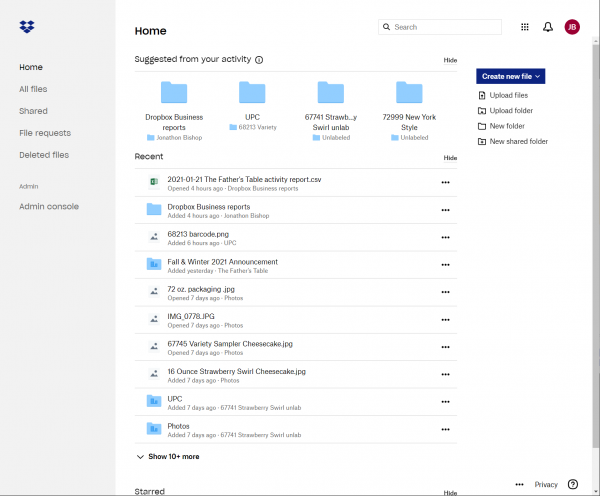
Task: Open more options for IMG_0778.JPG row
Action: 445,319
